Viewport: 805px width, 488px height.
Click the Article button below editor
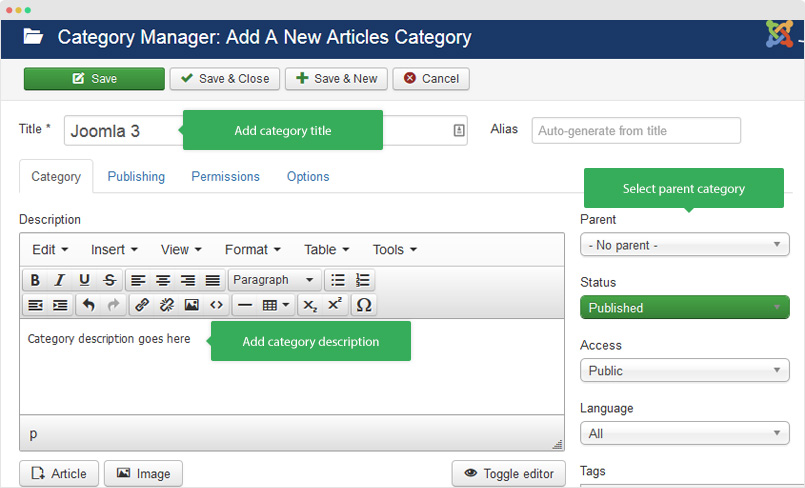tap(59, 474)
